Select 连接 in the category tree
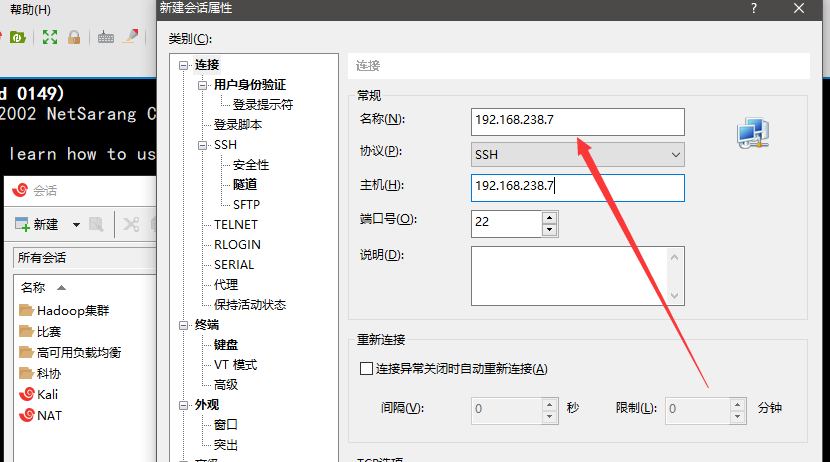 206,65
